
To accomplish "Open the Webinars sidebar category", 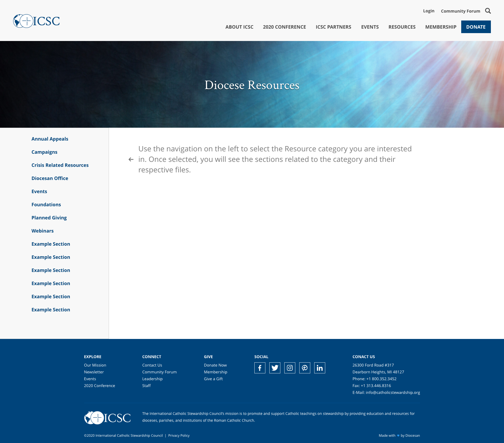I will tap(43, 231).
